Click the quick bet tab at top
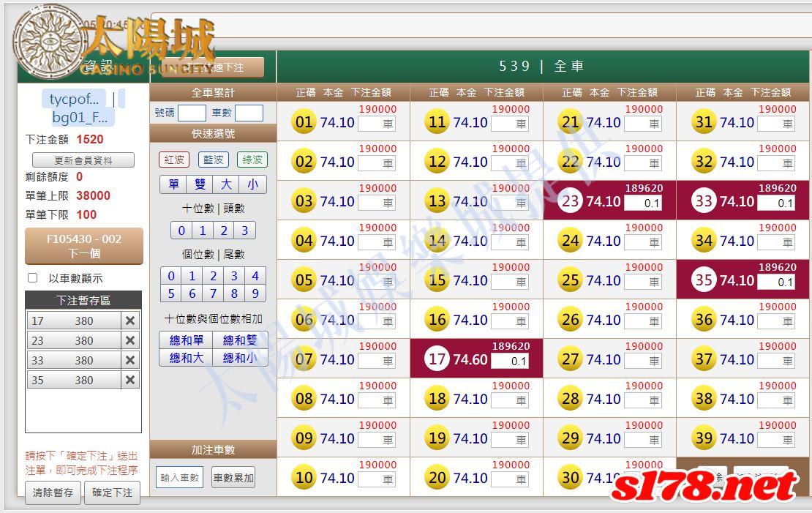Image resolution: width=812 pixels, height=513 pixels. [213, 67]
